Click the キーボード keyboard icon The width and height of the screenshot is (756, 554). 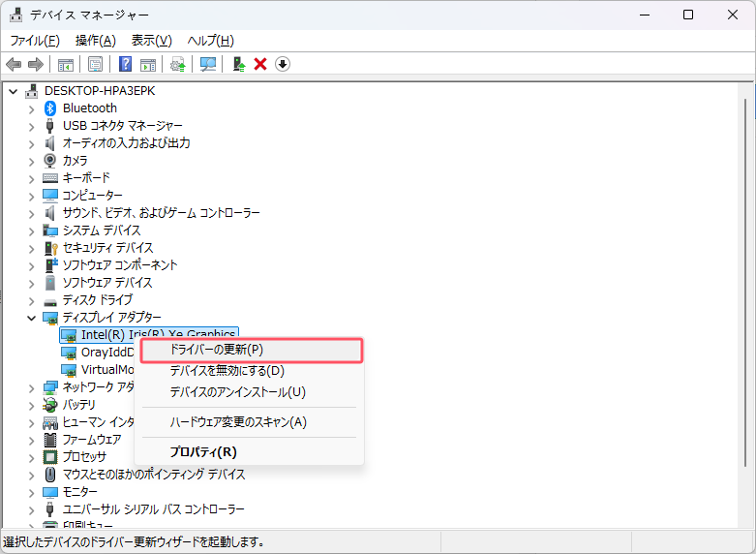[x=50, y=178]
